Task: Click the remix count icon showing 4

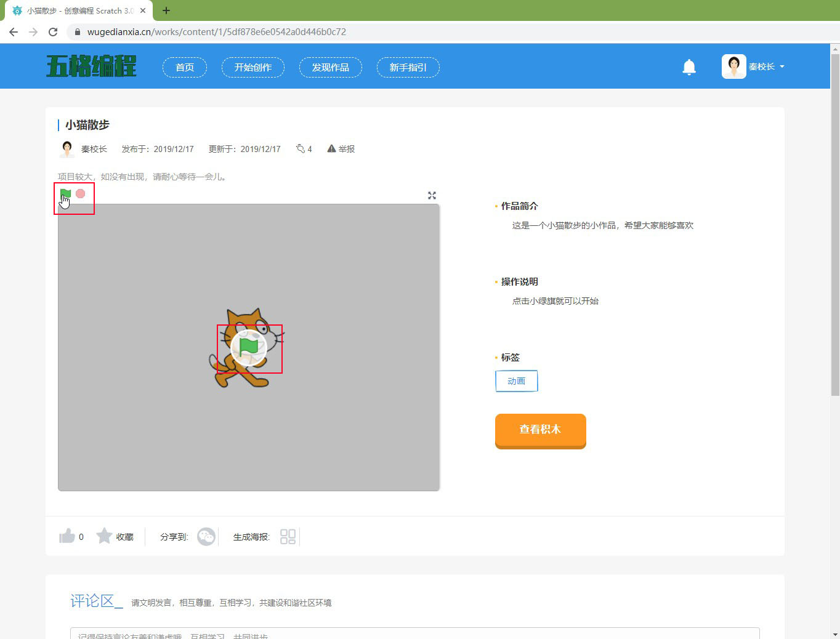Action: point(301,148)
